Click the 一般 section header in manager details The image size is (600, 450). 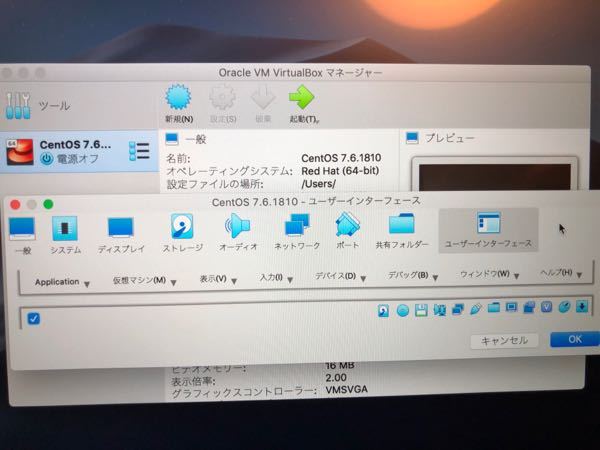(x=196, y=139)
